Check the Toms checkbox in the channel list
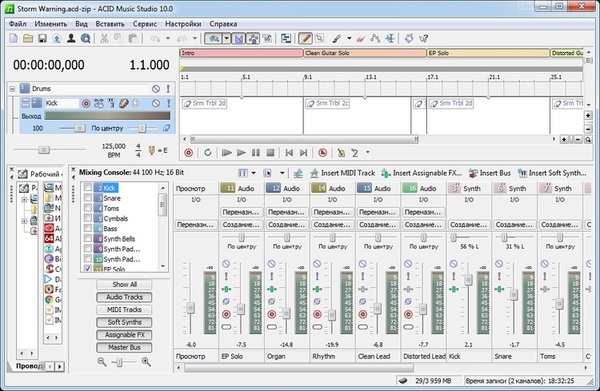The height and width of the screenshot is (391, 600). (88, 208)
